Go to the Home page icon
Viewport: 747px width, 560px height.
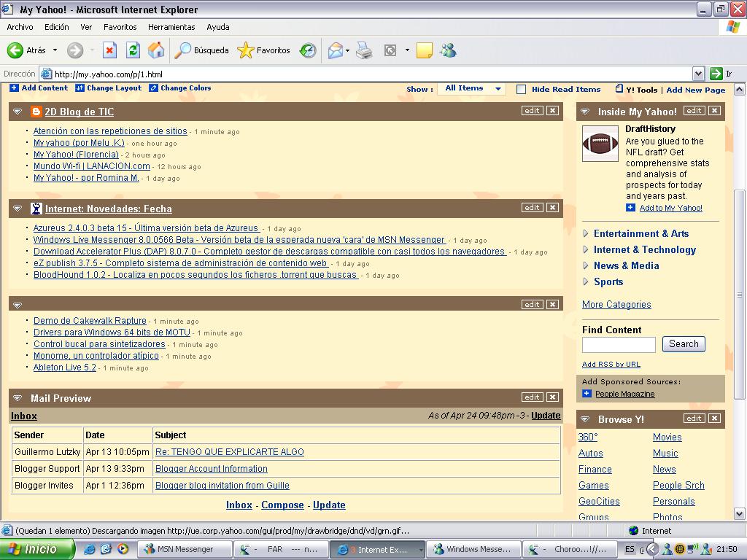156,50
